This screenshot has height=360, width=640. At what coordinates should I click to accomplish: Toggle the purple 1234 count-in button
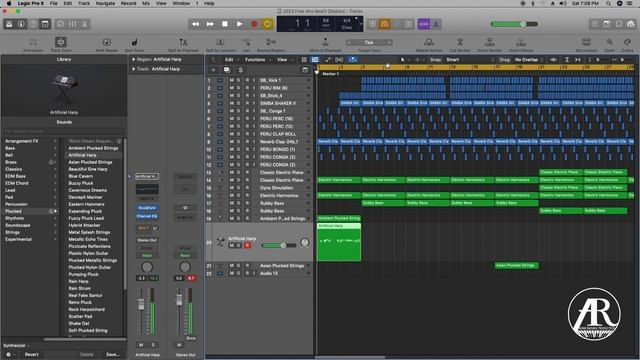(x=424, y=24)
